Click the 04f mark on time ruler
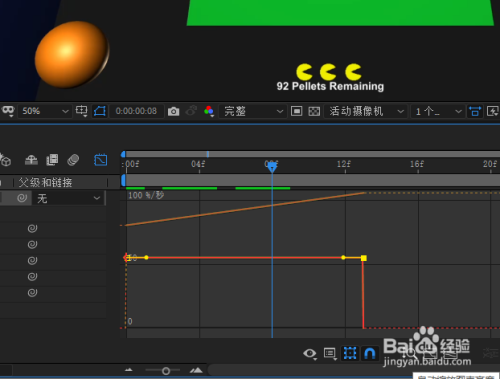 tap(198, 164)
